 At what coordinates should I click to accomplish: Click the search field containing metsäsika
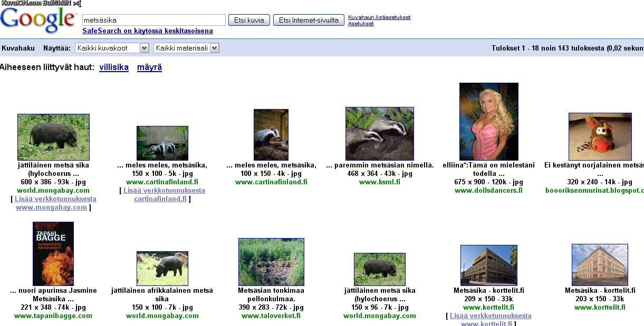pos(153,20)
